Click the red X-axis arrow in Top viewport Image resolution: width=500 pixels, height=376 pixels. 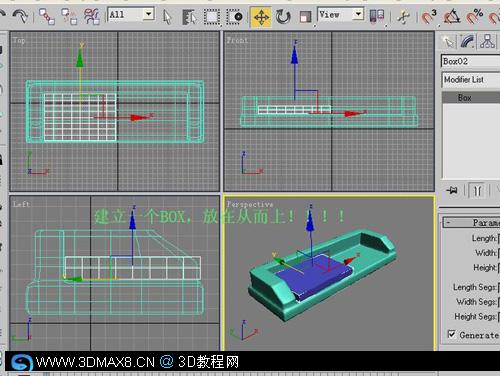click(x=140, y=117)
